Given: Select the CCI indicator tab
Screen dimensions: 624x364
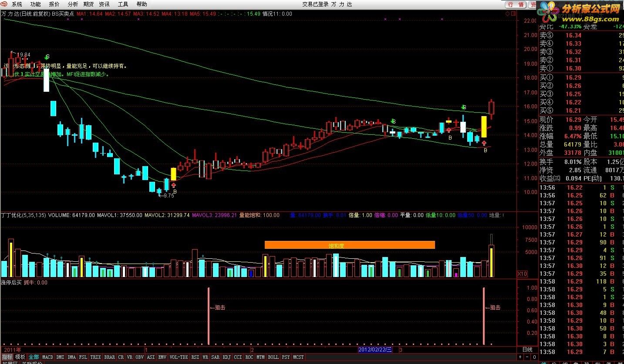Looking at the screenshot, I should point(238,357).
